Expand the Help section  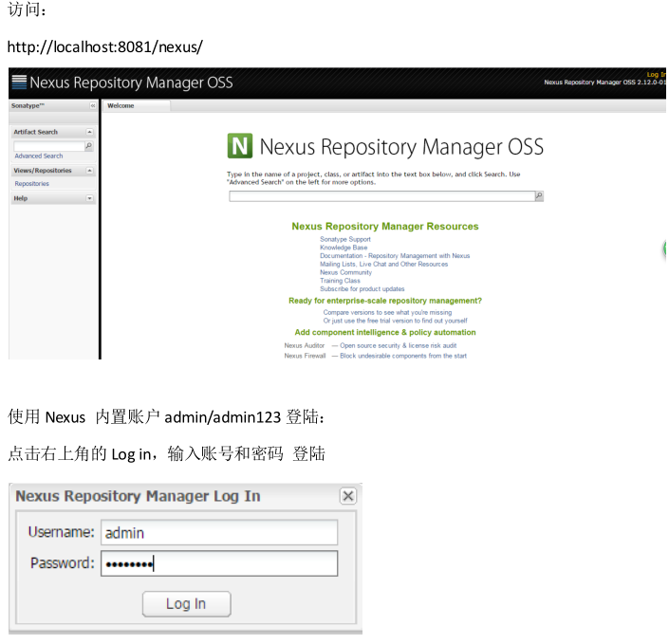coord(89,198)
